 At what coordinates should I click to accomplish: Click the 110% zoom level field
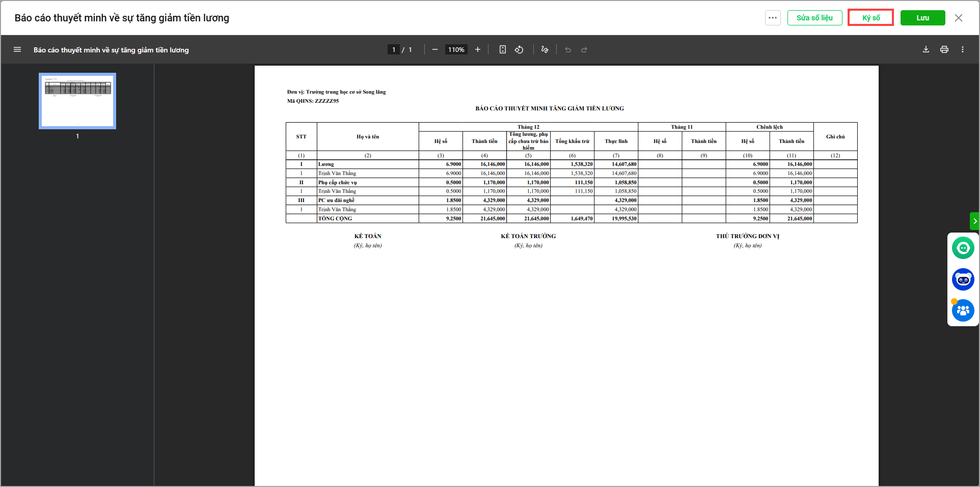pyautogui.click(x=456, y=49)
